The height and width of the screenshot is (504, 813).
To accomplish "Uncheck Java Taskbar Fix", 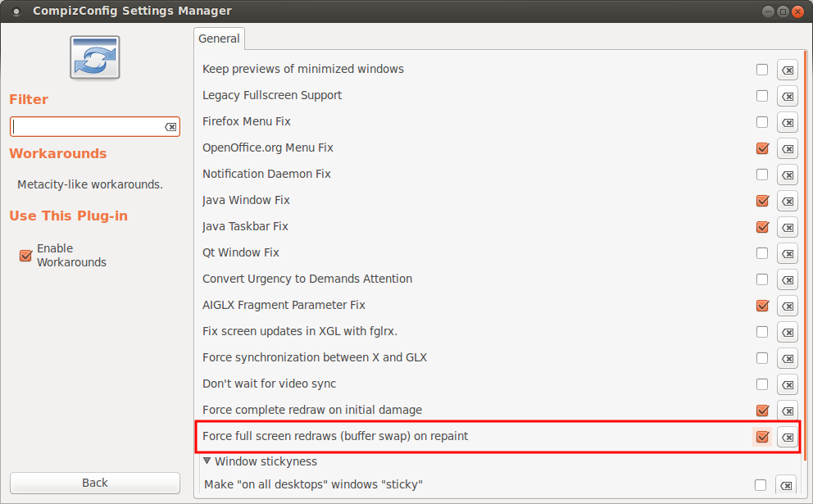I will pos(762,226).
